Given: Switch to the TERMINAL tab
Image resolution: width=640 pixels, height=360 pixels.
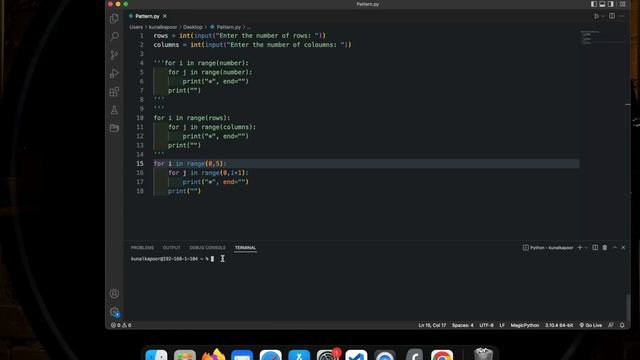Looking at the screenshot, I should [x=245, y=247].
